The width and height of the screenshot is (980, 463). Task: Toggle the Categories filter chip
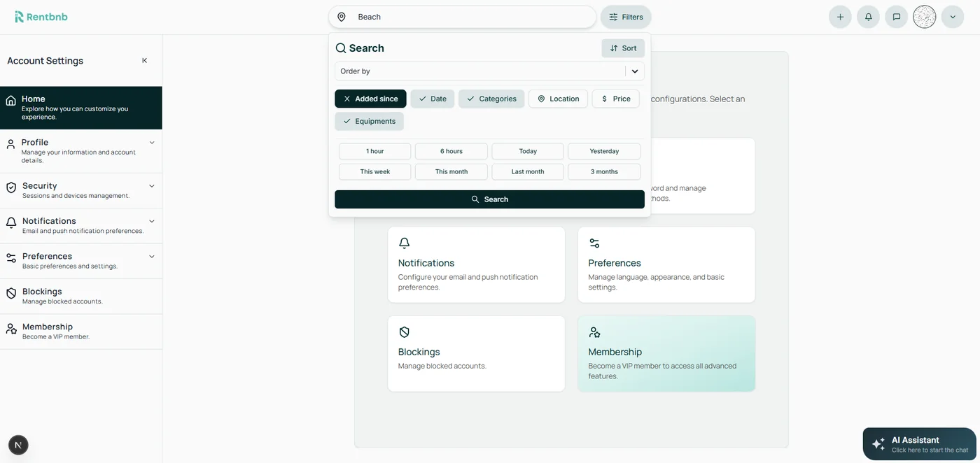[x=491, y=99]
